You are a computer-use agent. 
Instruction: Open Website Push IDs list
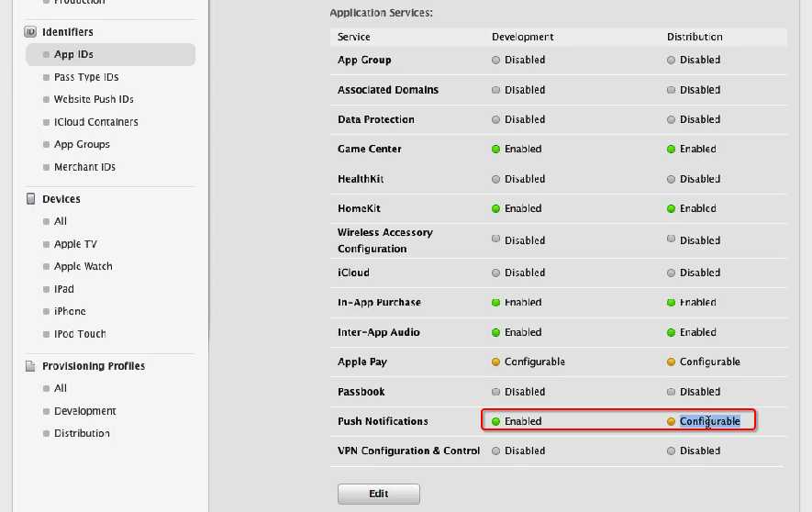(x=94, y=99)
